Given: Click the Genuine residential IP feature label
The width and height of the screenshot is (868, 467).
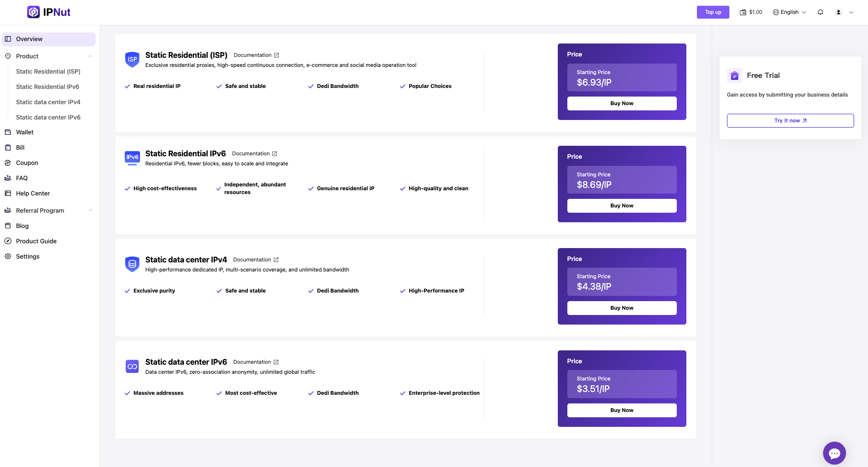Looking at the screenshot, I should tap(346, 189).
